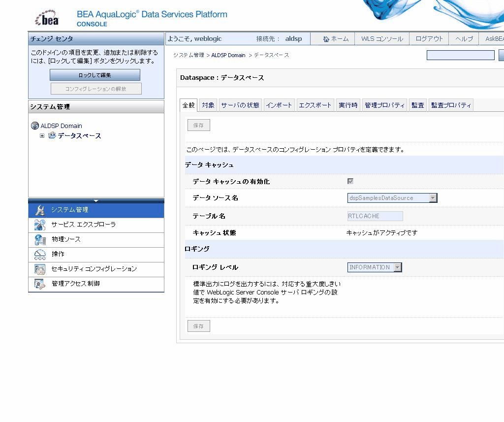
Task: Click the home icon beside ホーム
Action: point(326,39)
